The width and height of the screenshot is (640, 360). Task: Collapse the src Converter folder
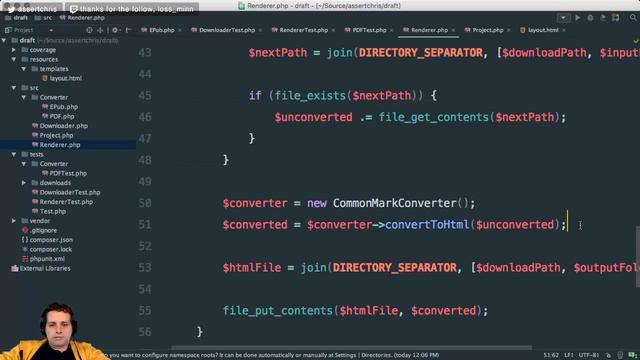[x=24, y=98]
